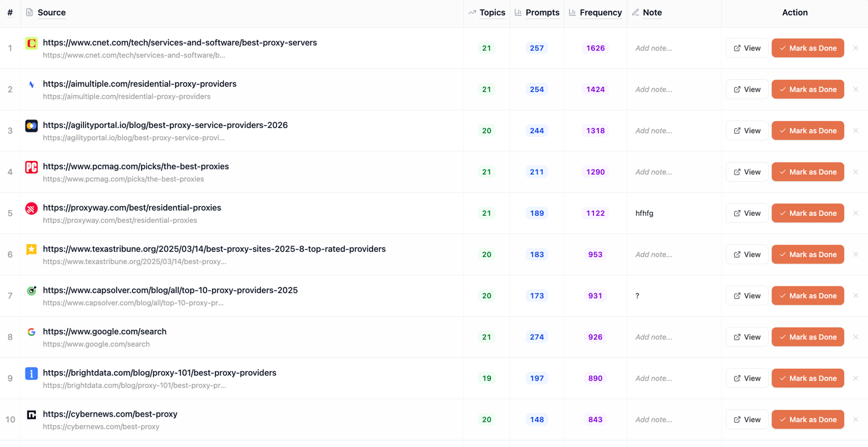Click the Texas Tribune star favicon
Viewport: 868px width, 447px height.
tap(31, 250)
